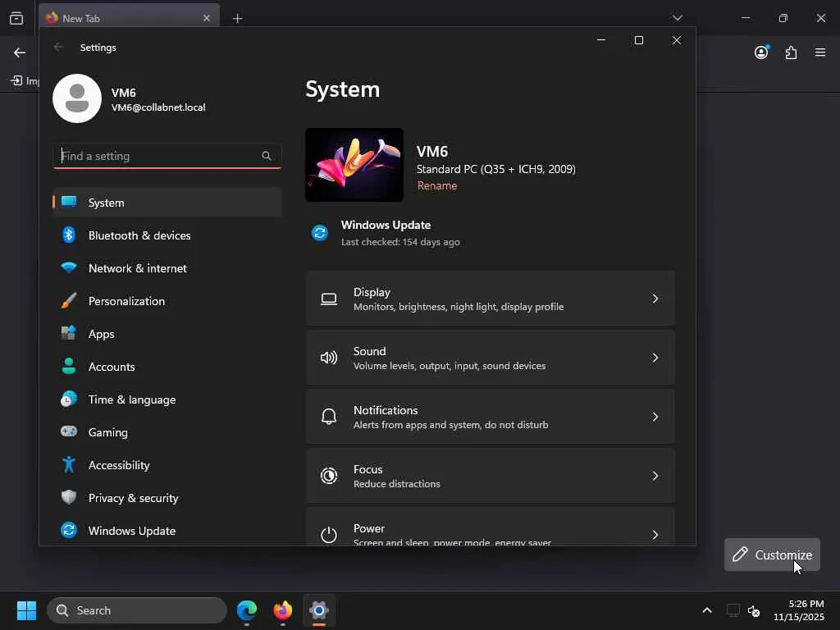Select the System sidebar item
840x630 pixels.
pos(167,203)
